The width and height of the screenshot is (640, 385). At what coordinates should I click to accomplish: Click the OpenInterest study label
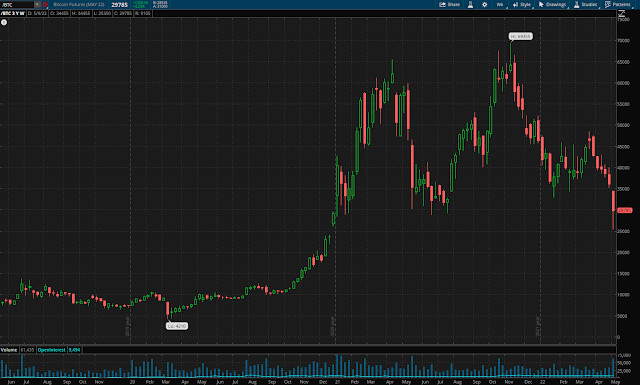[x=51, y=350]
